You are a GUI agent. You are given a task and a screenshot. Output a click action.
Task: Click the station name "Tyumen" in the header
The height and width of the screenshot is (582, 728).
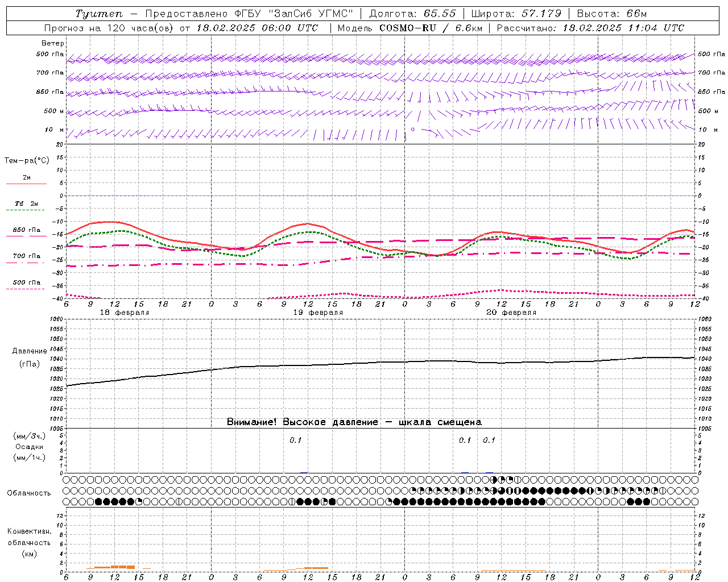pyautogui.click(x=99, y=14)
